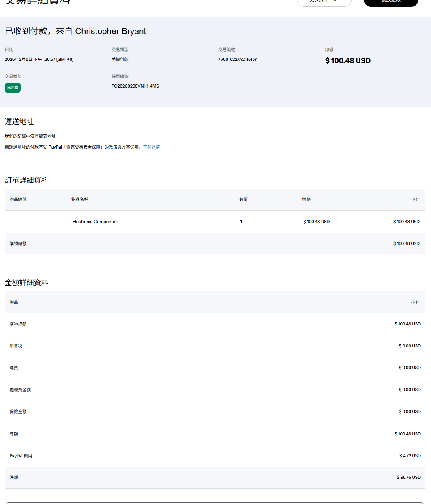Screen dimensions: 431x504
Task: Click the transaction ID 7V681622XY211513Y
Action: 237,59
